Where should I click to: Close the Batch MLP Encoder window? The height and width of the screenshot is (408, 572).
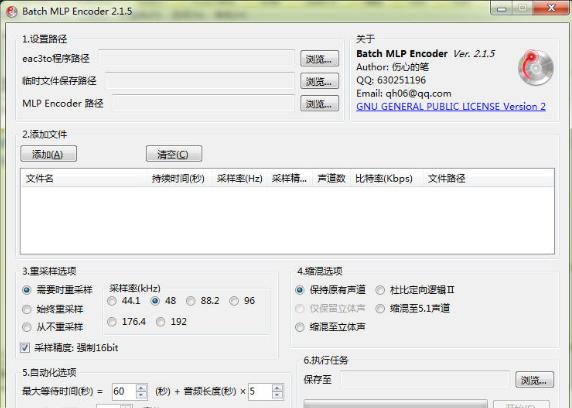tap(552, 8)
